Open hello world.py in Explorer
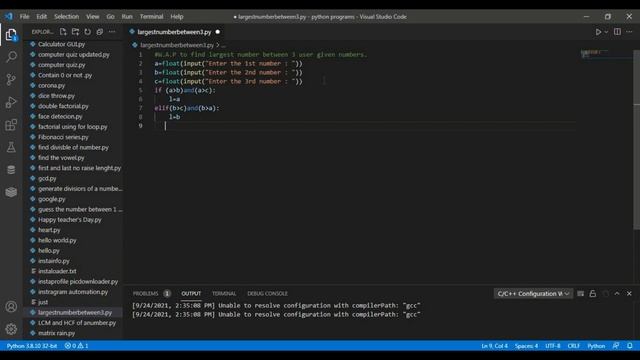 57,240
